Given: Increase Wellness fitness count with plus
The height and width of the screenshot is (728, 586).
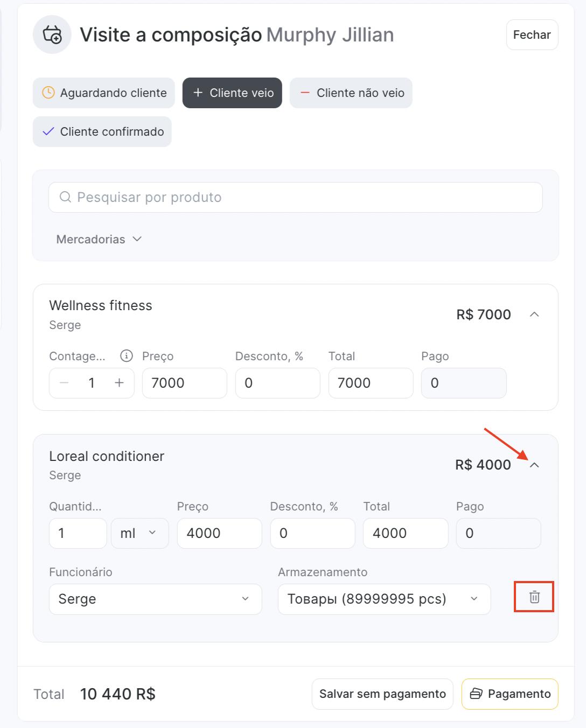Looking at the screenshot, I should click(x=120, y=383).
